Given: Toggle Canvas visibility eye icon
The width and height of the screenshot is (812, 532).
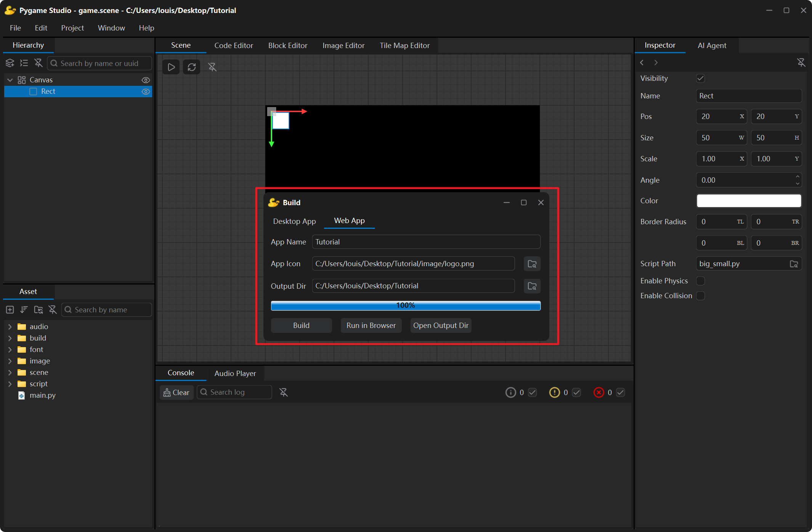Looking at the screenshot, I should point(146,80).
